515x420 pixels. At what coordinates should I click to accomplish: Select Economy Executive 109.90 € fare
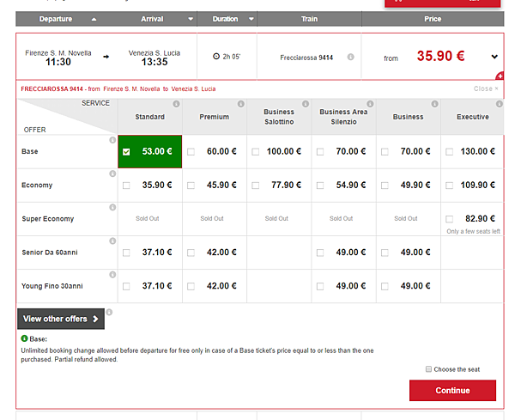(449, 186)
